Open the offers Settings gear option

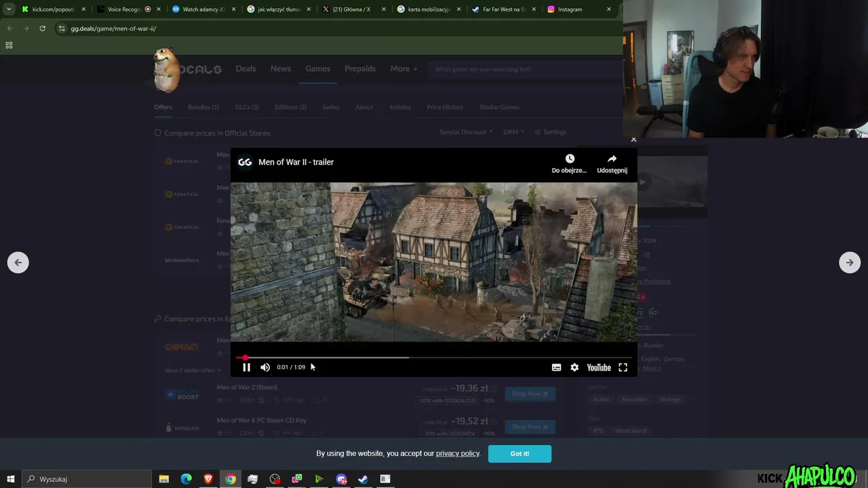coord(551,132)
